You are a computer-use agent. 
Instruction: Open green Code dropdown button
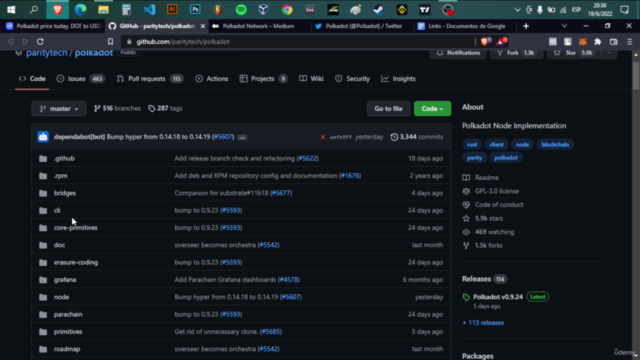pos(432,109)
